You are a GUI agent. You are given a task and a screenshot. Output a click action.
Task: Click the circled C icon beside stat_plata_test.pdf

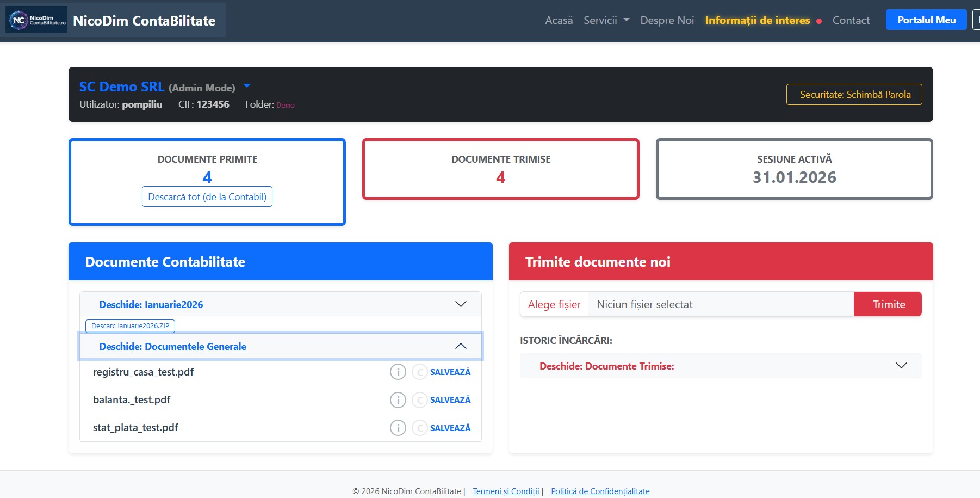tap(419, 428)
